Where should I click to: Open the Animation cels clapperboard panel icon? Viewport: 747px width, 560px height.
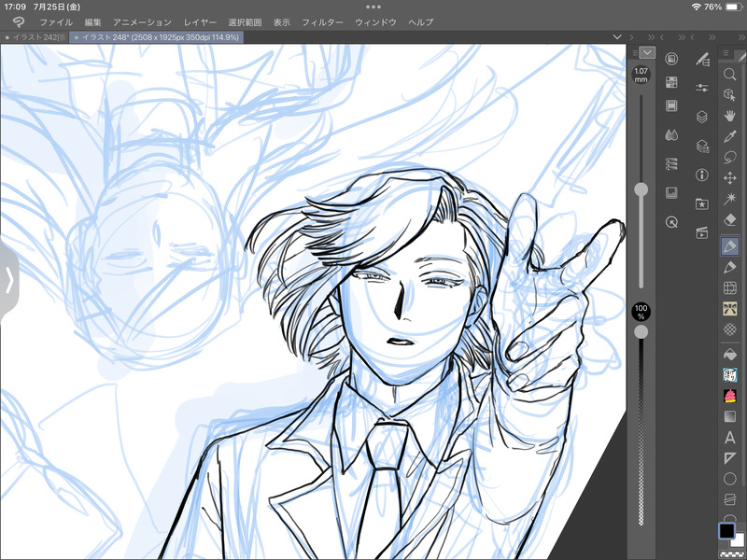[x=702, y=232]
